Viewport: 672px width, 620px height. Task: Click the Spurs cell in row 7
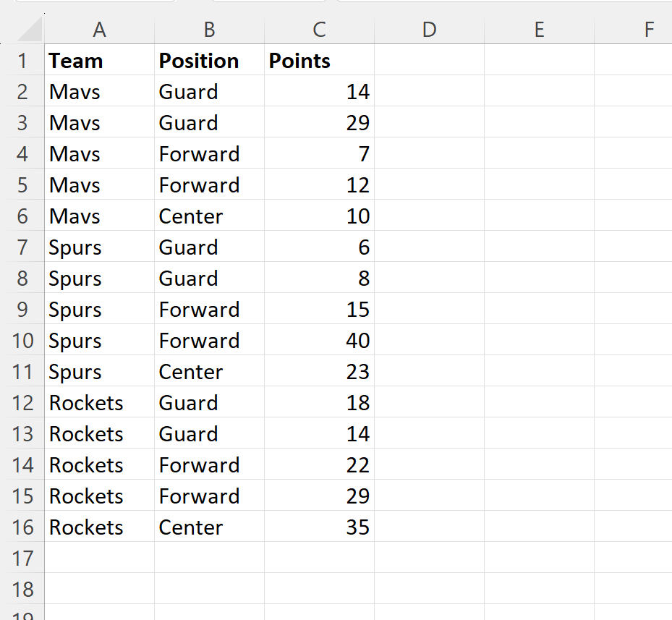pos(99,247)
